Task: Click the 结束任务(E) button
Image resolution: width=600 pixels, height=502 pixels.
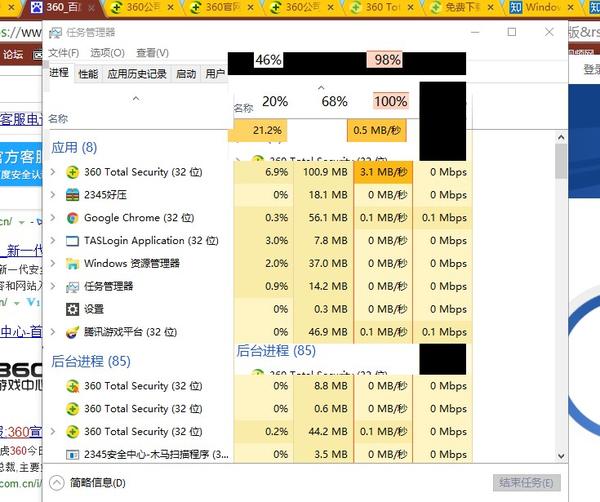Action: (x=527, y=483)
